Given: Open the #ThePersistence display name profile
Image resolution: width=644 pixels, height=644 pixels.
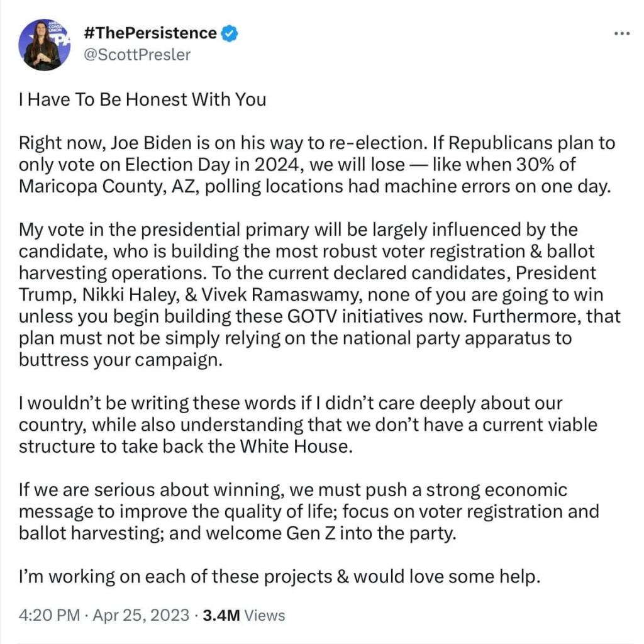Looking at the screenshot, I should tap(150, 33).
